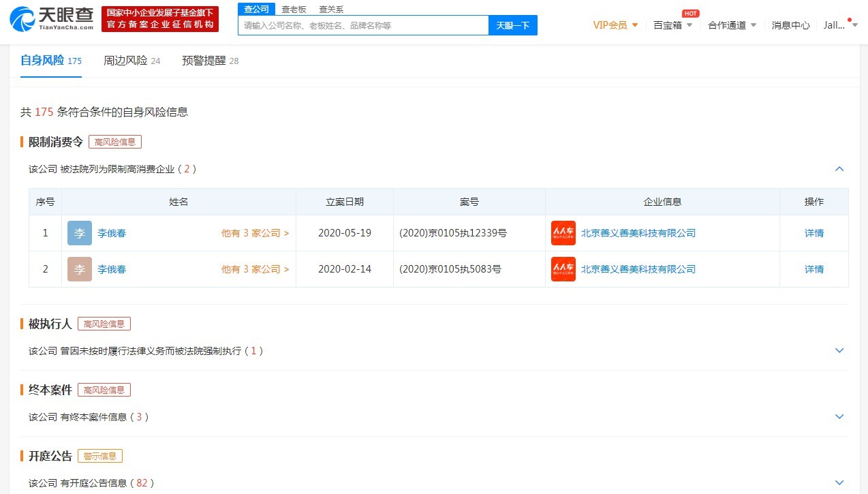The width and height of the screenshot is (868, 494).
Task: Open the 百宝箱 dropdown menu
Action: 672,25
